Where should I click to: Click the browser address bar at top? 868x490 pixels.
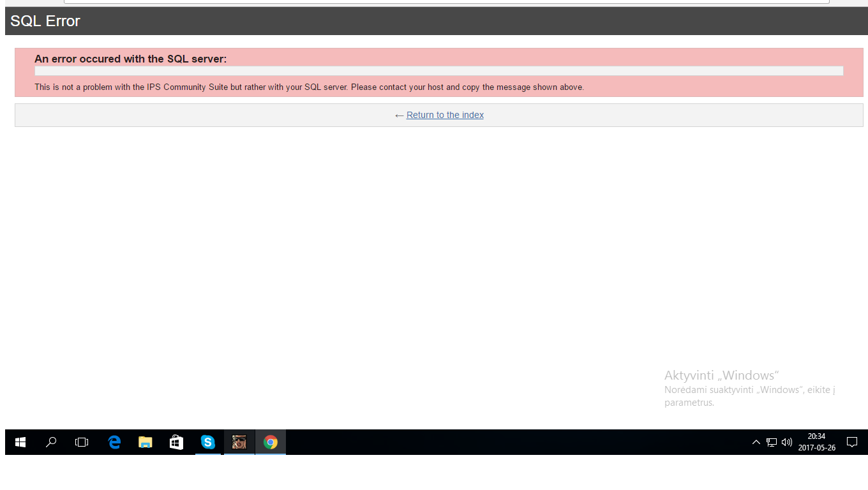pyautogui.click(x=447, y=2)
